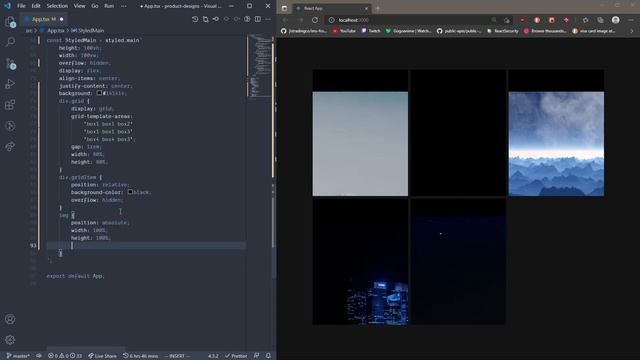This screenshot has height=360, width=640.
Task: Open the File menu in VS Code
Action: tap(21, 6)
